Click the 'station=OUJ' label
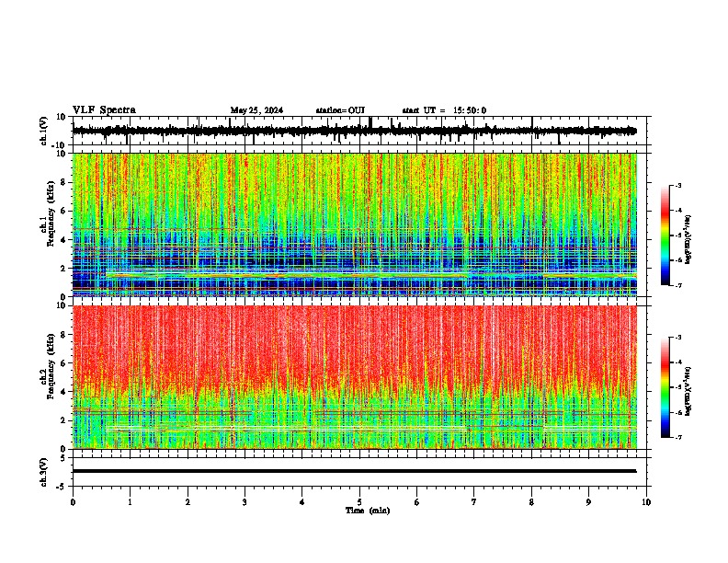 [x=340, y=110]
